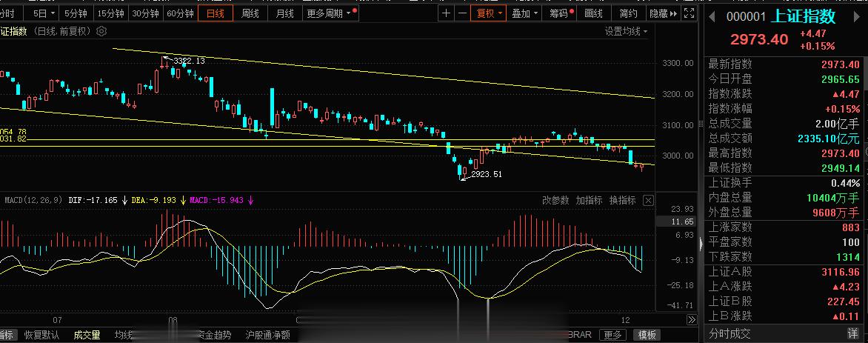Screen dimensions: 868x343
Task: Open chart settings gear next to 日线,前复权
Action: click(x=101, y=32)
